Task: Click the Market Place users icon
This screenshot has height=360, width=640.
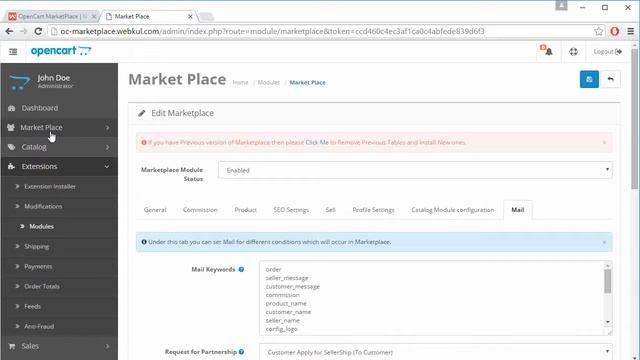Action: click(x=11, y=128)
